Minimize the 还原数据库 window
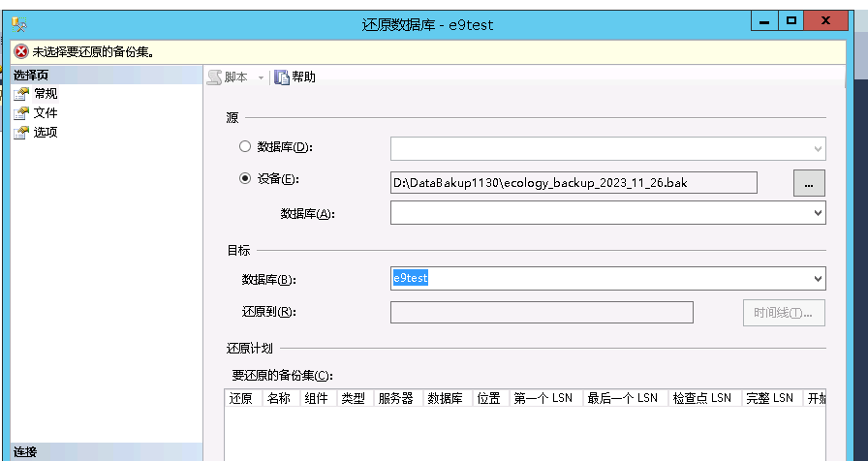The width and height of the screenshot is (868, 461). (764, 21)
